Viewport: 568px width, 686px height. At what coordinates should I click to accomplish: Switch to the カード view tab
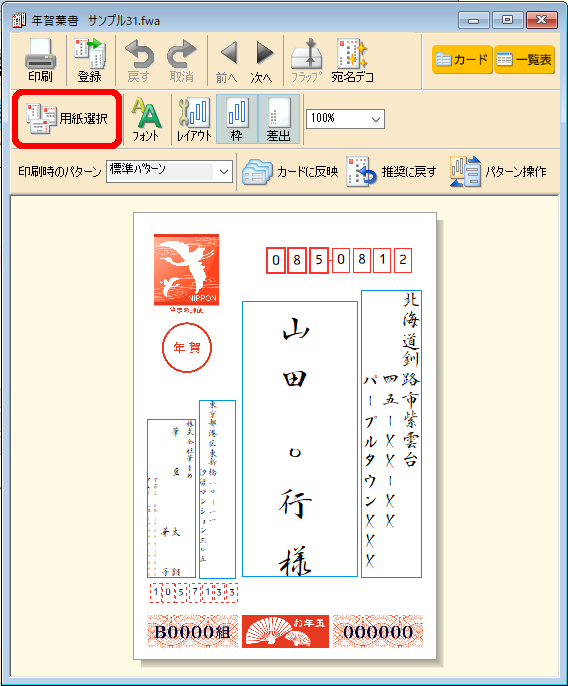click(x=462, y=60)
